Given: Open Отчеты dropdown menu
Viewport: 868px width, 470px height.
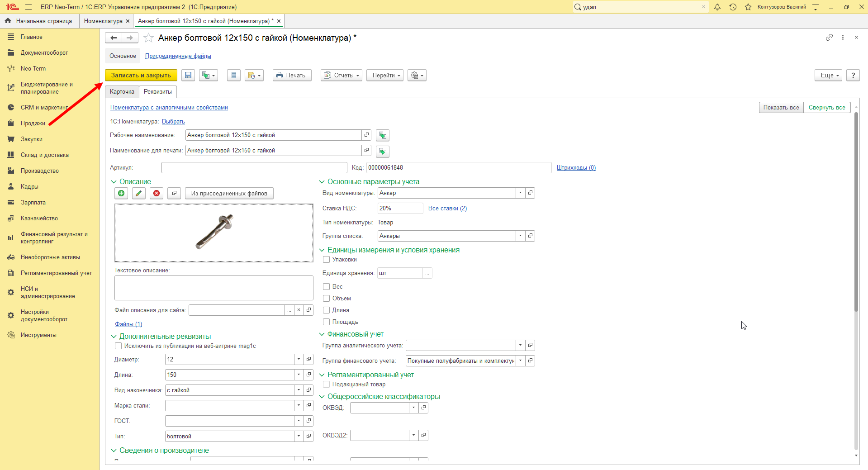Looking at the screenshot, I should [342, 76].
